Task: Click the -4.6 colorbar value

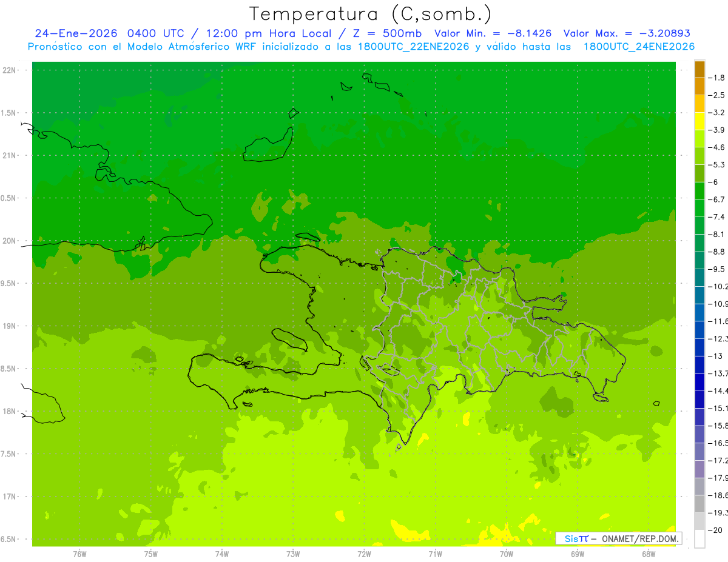Action: coord(716,147)
